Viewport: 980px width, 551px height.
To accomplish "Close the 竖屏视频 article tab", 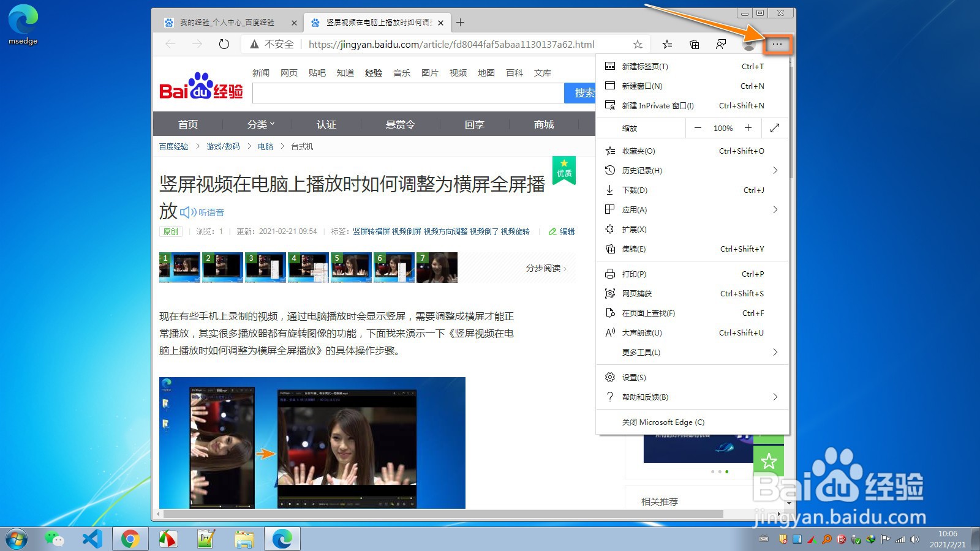I will 440,23.
